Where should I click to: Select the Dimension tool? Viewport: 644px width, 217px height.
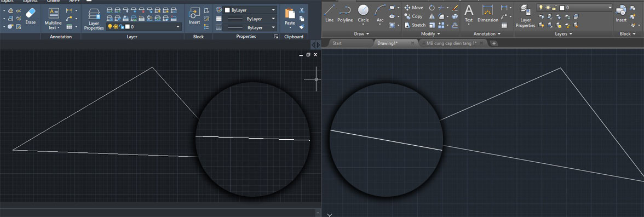(487, 13)
